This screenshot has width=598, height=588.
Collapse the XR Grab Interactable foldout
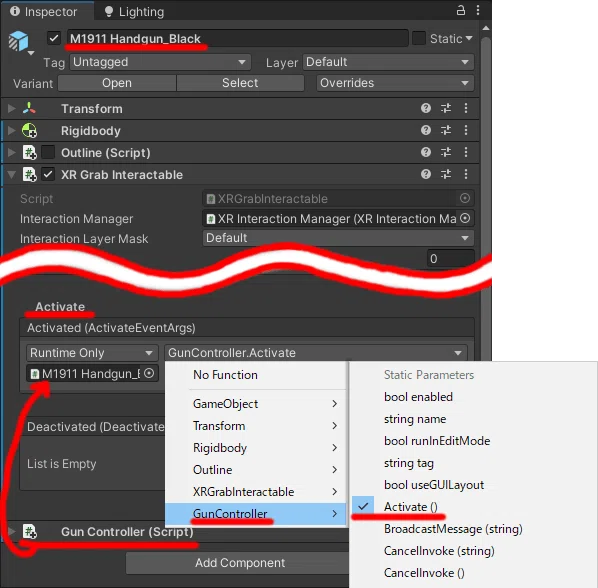[12, 175]
